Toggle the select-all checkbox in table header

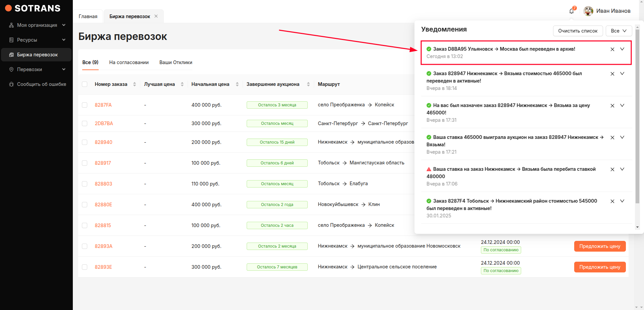(x=85, y=84)
